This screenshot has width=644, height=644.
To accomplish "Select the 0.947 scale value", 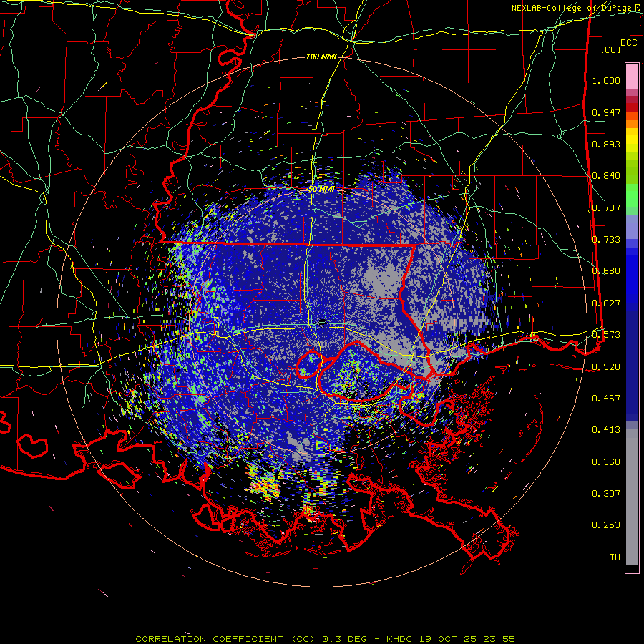I will [606, 112].
